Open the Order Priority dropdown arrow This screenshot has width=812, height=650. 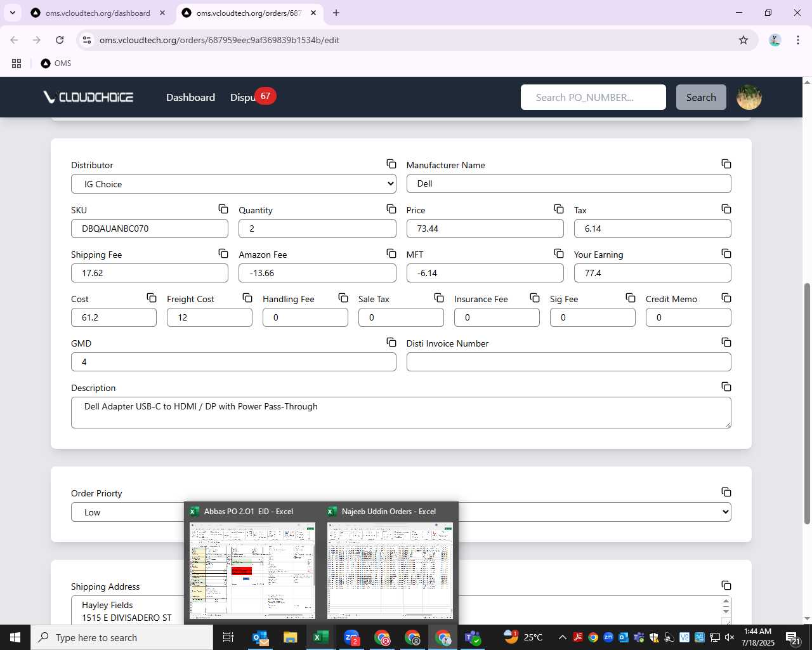pos(725,512)
